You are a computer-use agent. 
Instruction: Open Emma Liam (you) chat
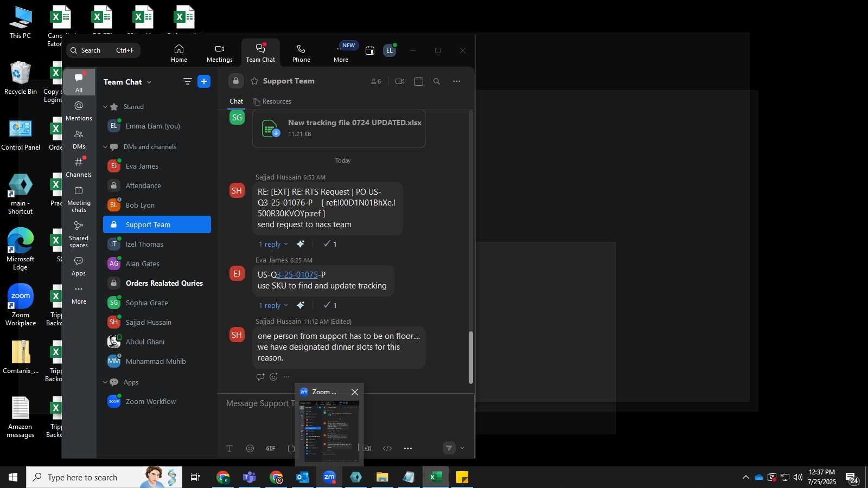click(x=157, y=126)
